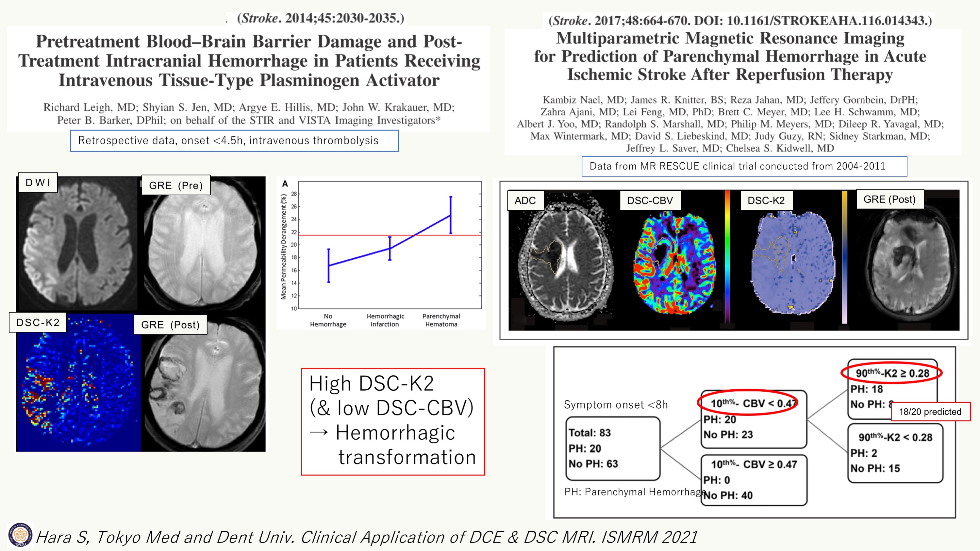Select the DSC-CBV rainbow perfusion map
980x551 pixels.
tap(673, 262)
